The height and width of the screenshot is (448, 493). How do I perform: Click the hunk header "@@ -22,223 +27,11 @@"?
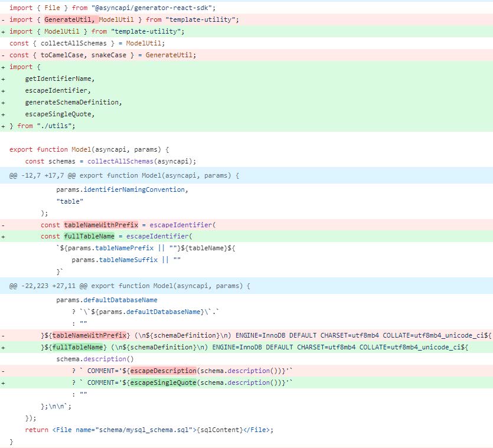tap(247, 286)
